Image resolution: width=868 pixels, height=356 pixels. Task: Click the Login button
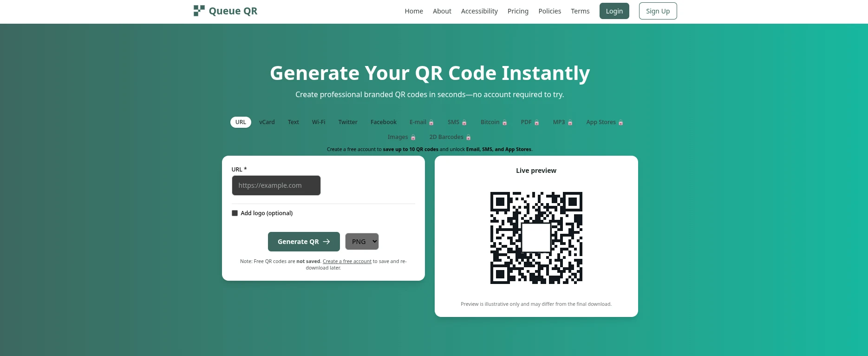pos(614,11)
